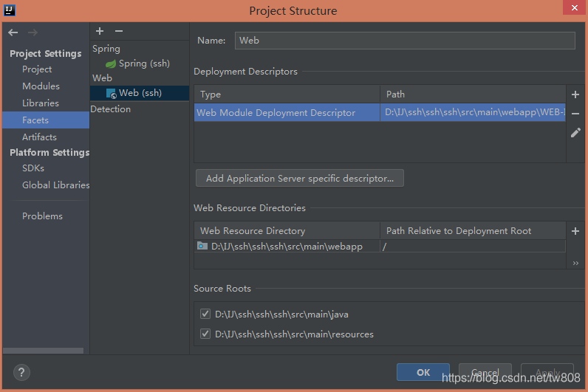The width and height of the screenshot is (588, 392).
Task: Click the Name text field
Action: tap(405, 41)
